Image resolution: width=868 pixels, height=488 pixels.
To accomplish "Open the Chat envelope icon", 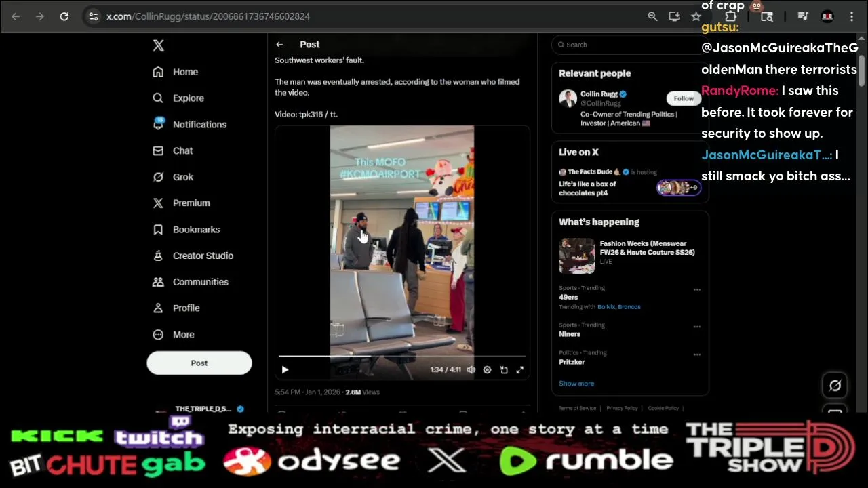I will [x=158, y=150].
